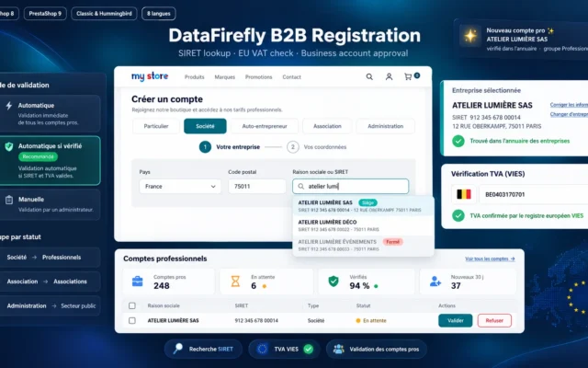Click the Corriger les informations link
The height and width of the screenshot is (368, 588).
click(569, 105)
